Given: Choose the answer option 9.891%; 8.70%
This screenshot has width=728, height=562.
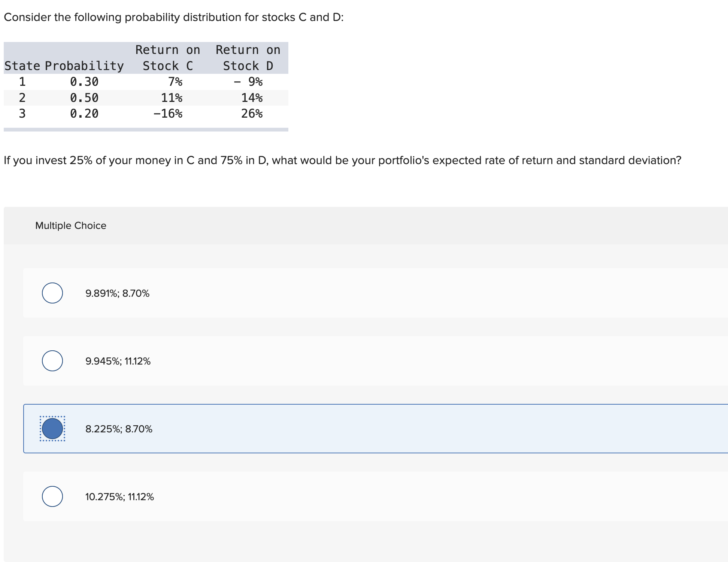Looking at the screenshot, I should coord(117,294).
